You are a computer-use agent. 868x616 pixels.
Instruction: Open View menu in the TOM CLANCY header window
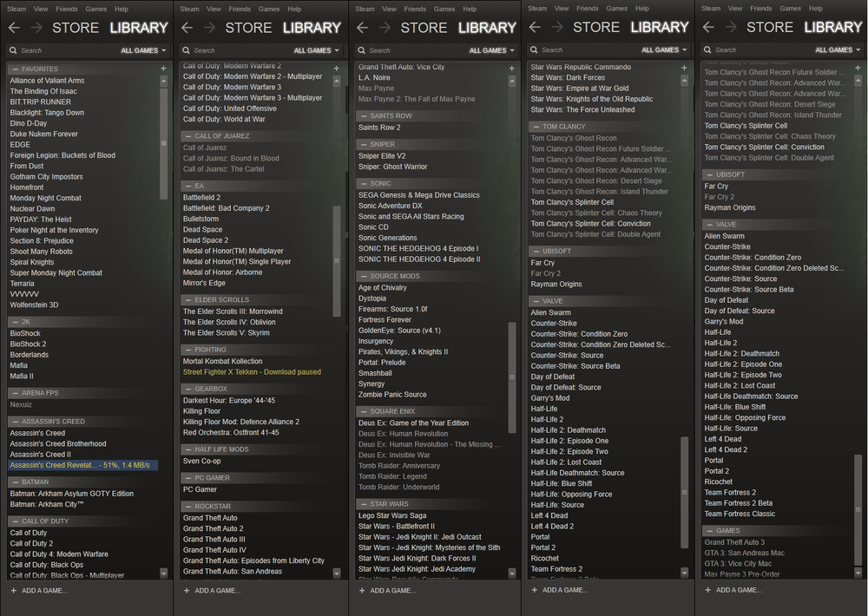tap(562, 9)
